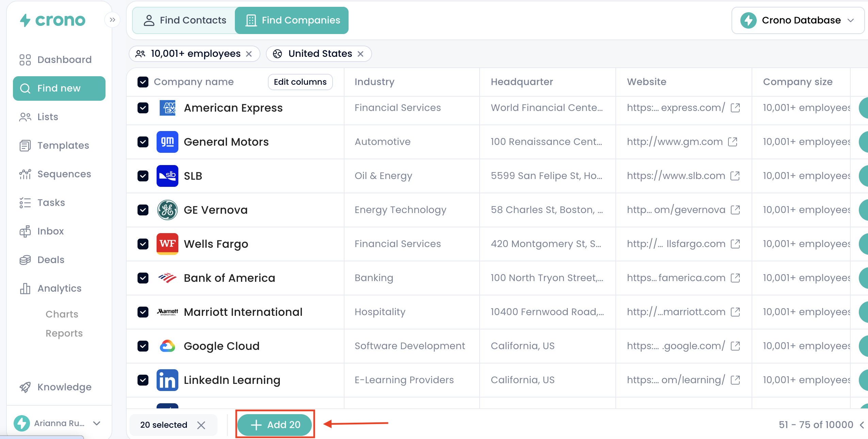This screenshot has width=868, height=439.
Task: Click the GE Vernova logo
Action: click(167, 210)
